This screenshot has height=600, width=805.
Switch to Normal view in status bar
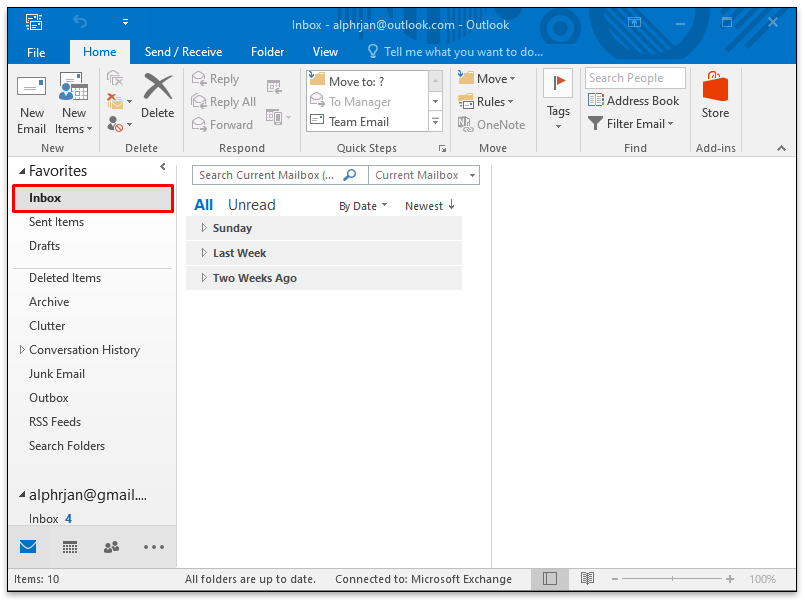(550, 579)
